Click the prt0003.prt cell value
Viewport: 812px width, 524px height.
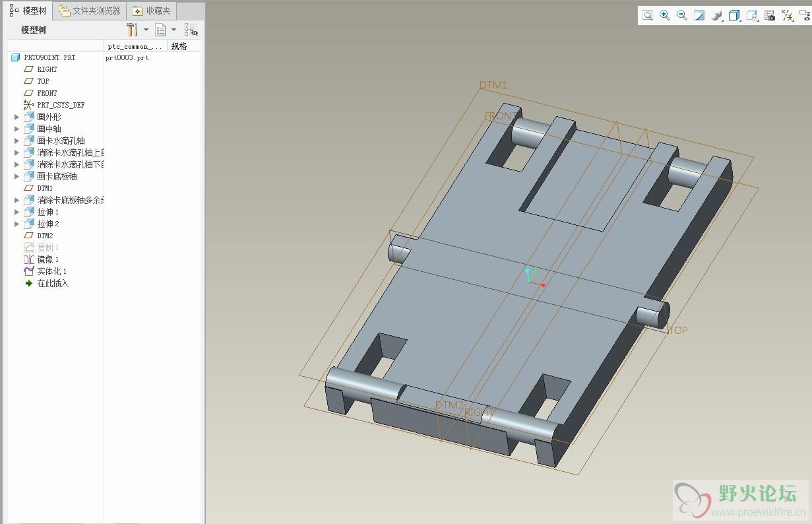127,58
